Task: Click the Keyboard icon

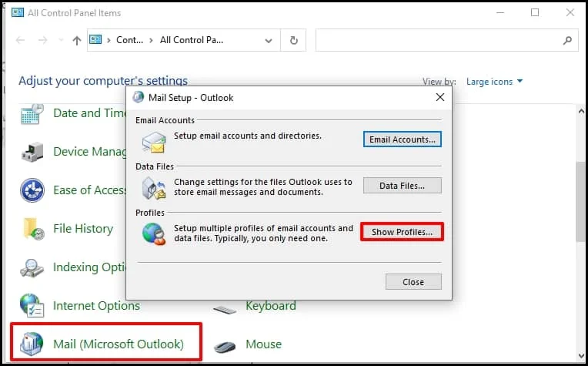Action: pos(224,310)
